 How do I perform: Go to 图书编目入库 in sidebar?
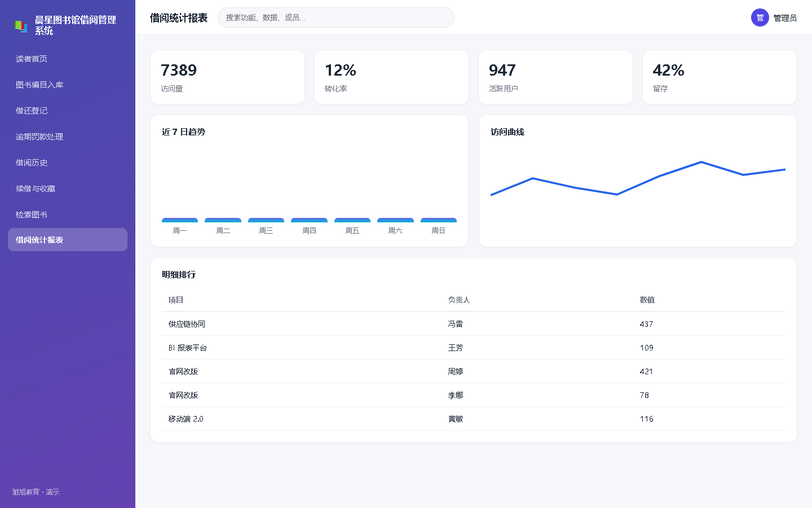point(68,85)
